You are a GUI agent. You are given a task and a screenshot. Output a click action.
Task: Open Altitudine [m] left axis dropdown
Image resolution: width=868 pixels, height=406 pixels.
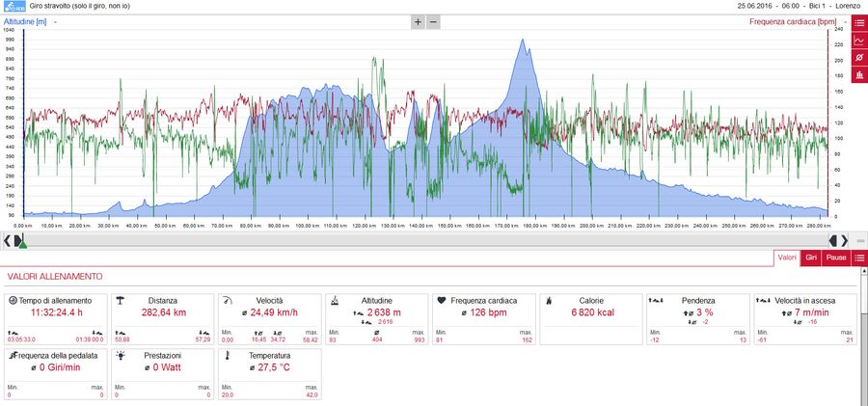click(x=25, y=21)
